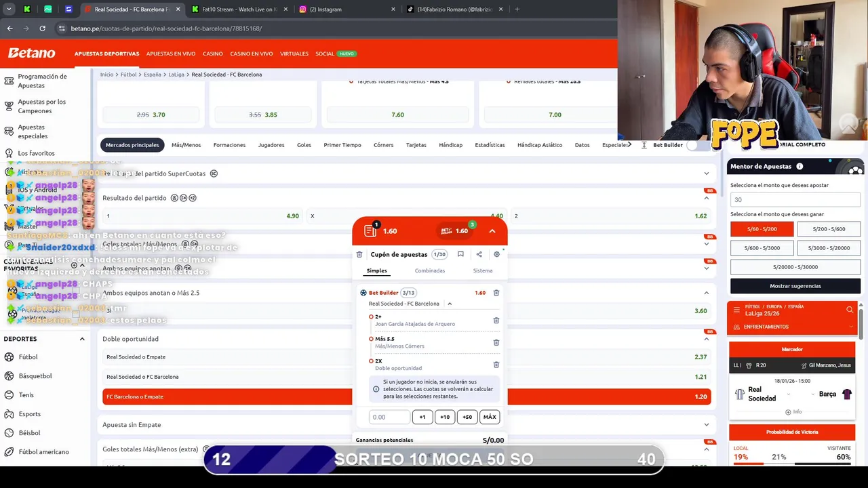Set stake to MÁX
This screenshot has width=868, height=488.
[x=490, y=417]
